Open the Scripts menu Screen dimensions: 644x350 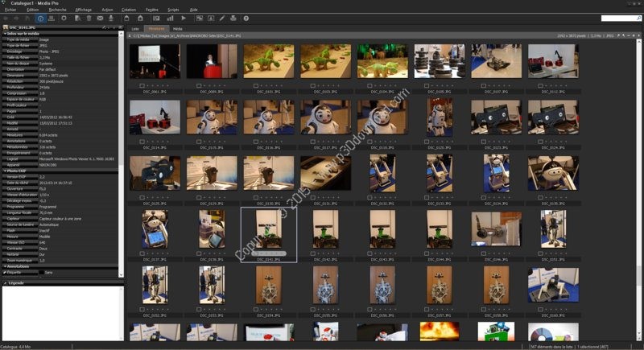[x=173, y=10]
